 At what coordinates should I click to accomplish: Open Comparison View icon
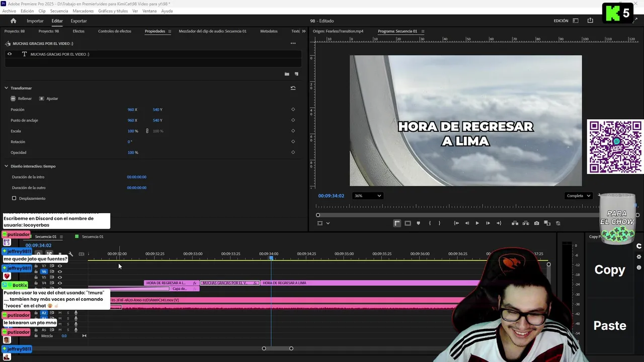547,223
